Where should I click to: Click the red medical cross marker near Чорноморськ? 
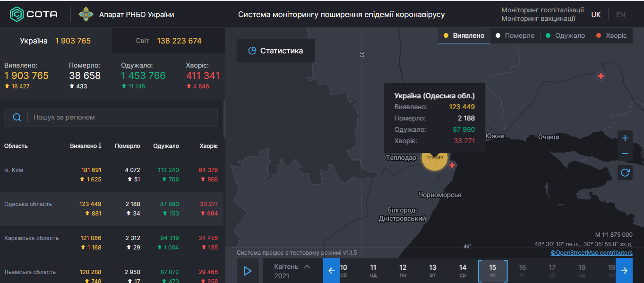click(452, 166)
